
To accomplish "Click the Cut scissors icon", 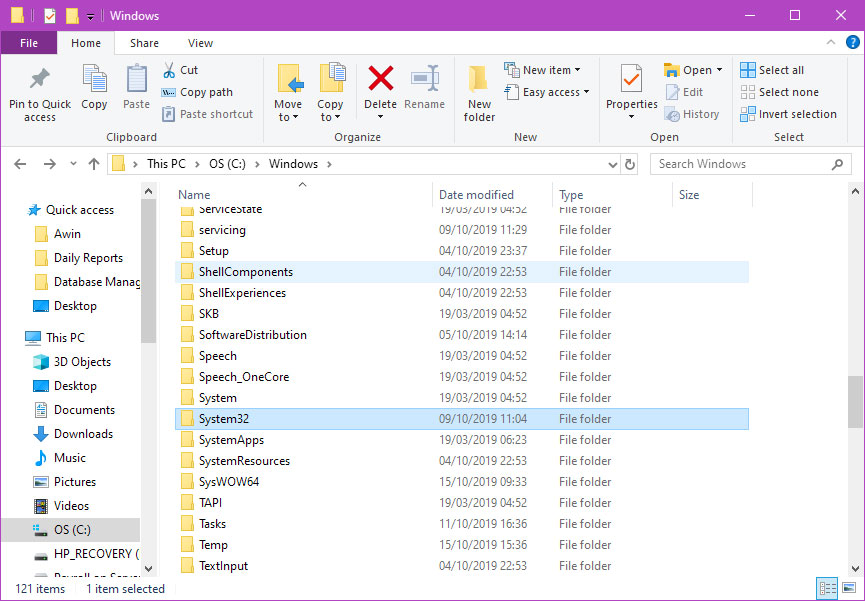I will click(x=169, y=70).
